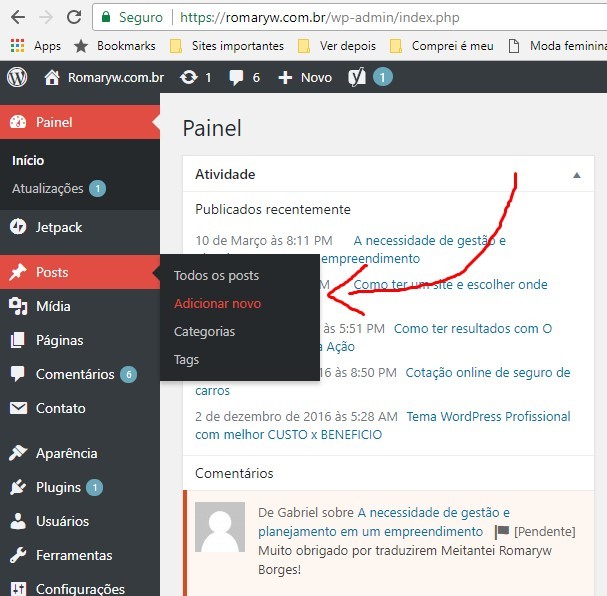607x596 pixels.
Task: Click the Aparência paintbrush icon
Action: tap(18, 453)
